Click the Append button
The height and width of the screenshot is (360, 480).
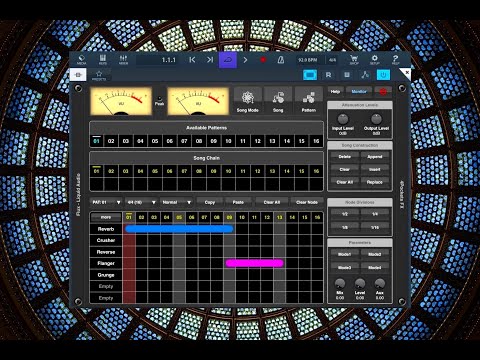pyautogui.click(x=375, y=157)
